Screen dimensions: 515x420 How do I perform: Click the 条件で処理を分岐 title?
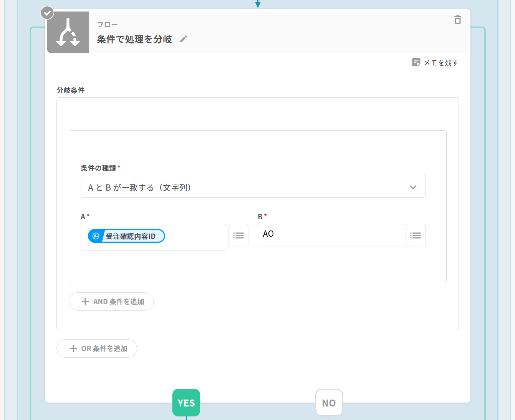pyautogui.click(x=134, y=39)
